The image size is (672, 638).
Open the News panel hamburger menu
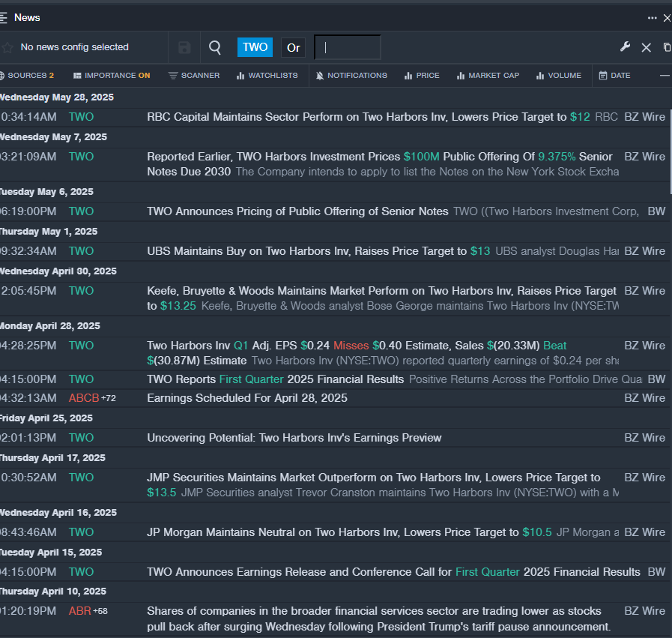tap(3, 17)
